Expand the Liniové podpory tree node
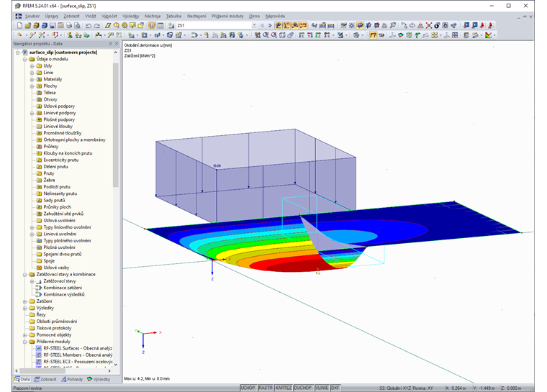The height and width of the screenshot is (392, 547). (32, 113)
